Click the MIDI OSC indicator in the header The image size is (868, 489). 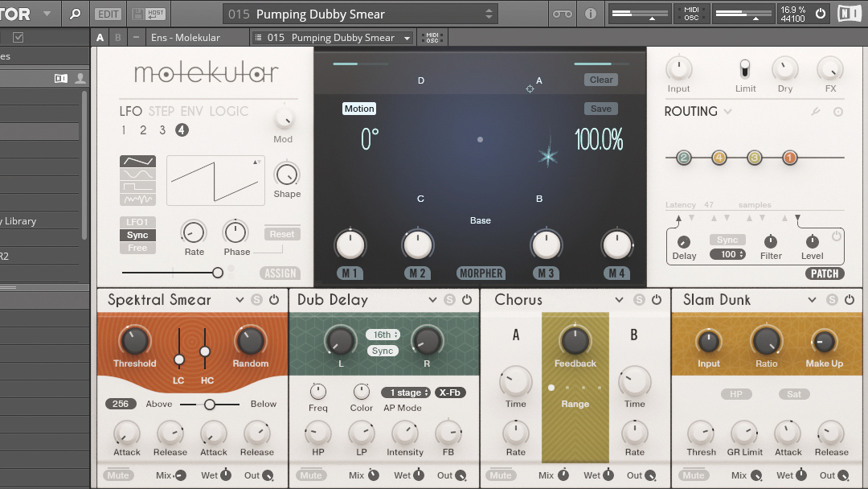691,14
